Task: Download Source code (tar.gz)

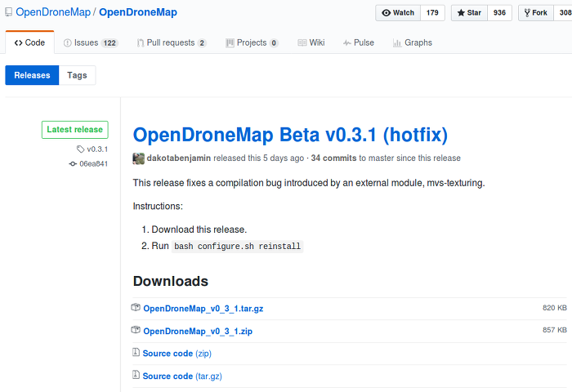Action: [182, 376]
